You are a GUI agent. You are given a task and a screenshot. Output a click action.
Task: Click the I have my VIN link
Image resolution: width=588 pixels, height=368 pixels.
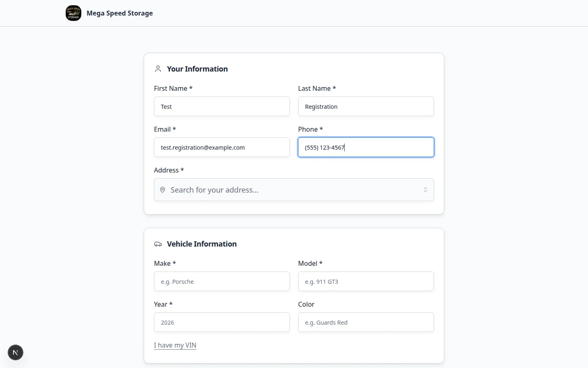tap(175, 345)
